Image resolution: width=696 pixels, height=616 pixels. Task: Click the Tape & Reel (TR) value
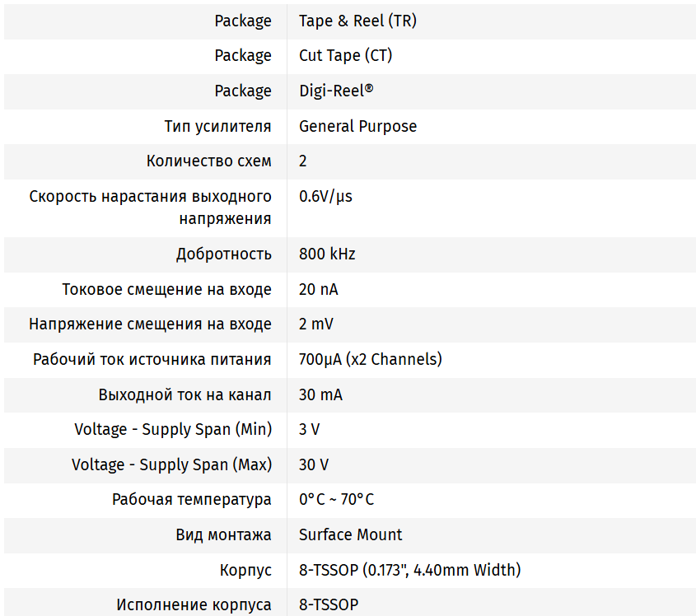point(357,21)
